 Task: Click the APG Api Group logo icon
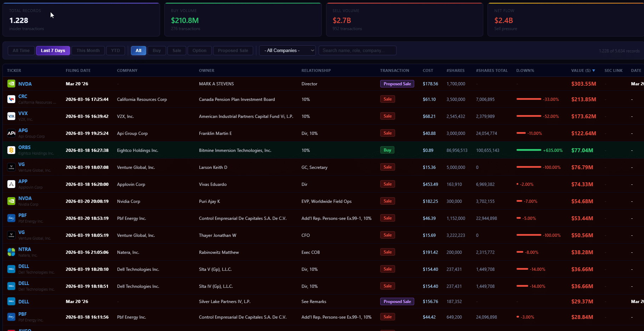11,133
